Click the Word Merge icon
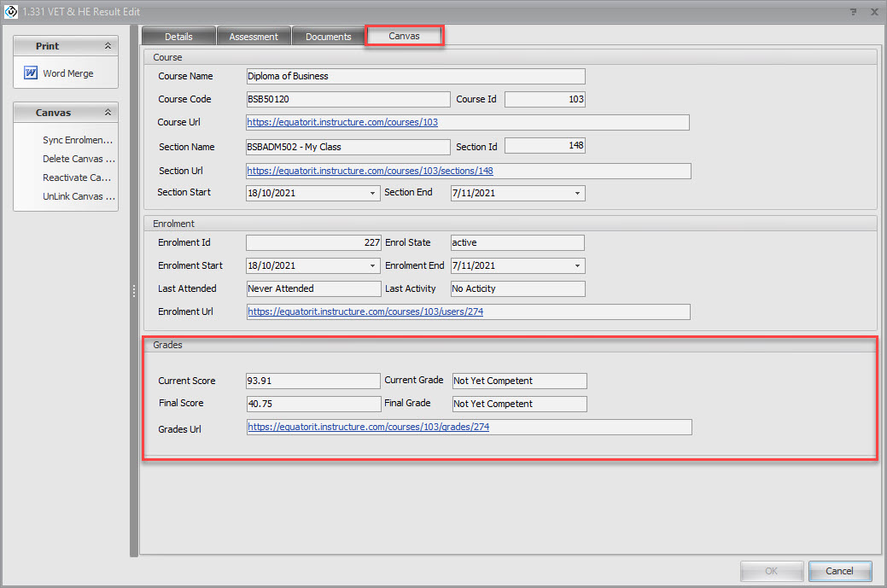Image resolution: width=887 pixels, height=588 pixels. [x=31, y=73]
